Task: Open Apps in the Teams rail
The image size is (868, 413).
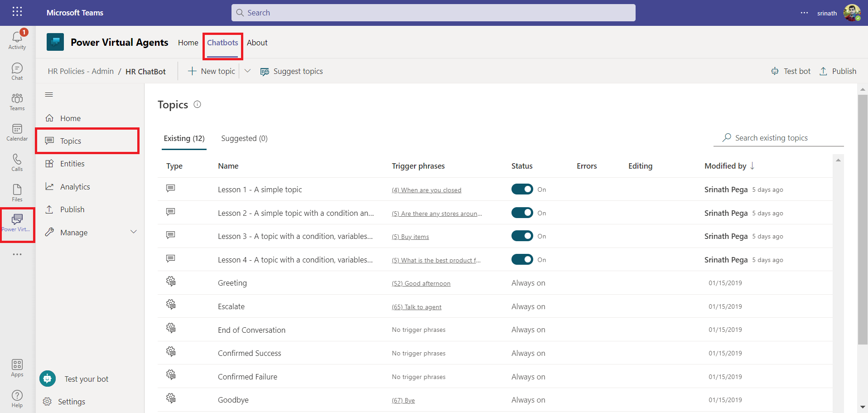Action: (x=17, y=365)
